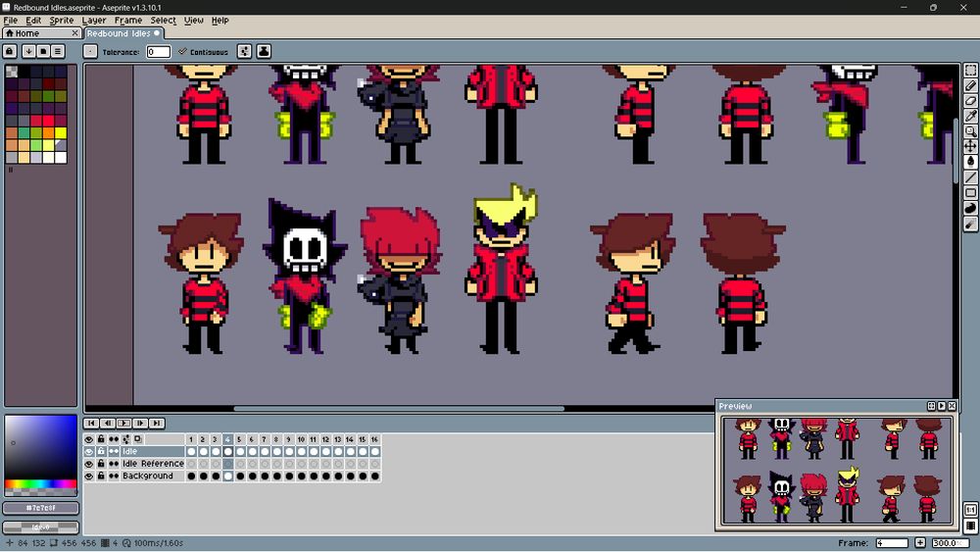The width and height of the screenshot is (980, 552).
Task: Switch to the Redbound Idles tab
Action: 123,33
